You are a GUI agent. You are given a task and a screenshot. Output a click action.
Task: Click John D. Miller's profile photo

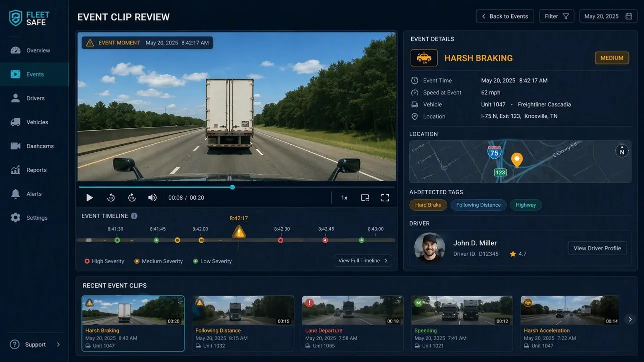click(430, 248)
